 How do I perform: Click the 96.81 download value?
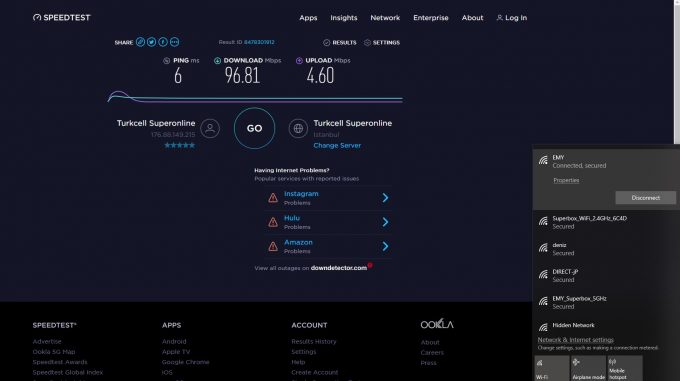pos(242,76)
